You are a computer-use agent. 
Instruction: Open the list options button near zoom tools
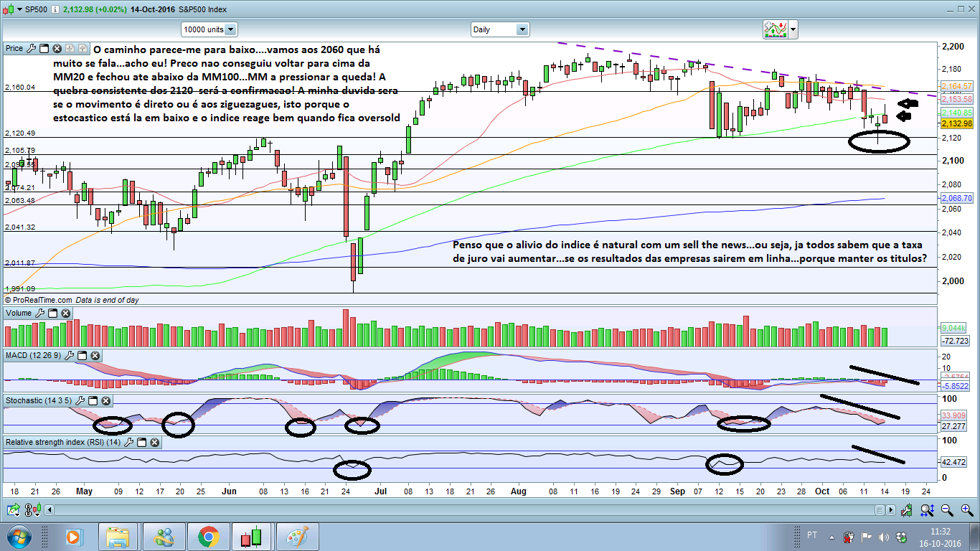pyautogui.click(x=880, y=510)
